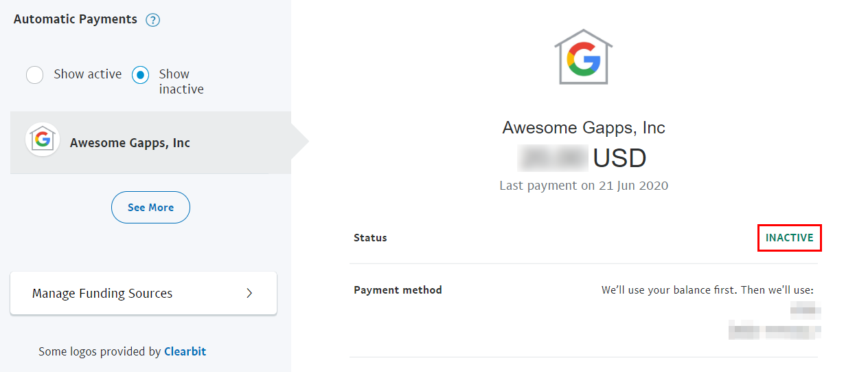Click the INACTIVE status label

pos(789,238)
